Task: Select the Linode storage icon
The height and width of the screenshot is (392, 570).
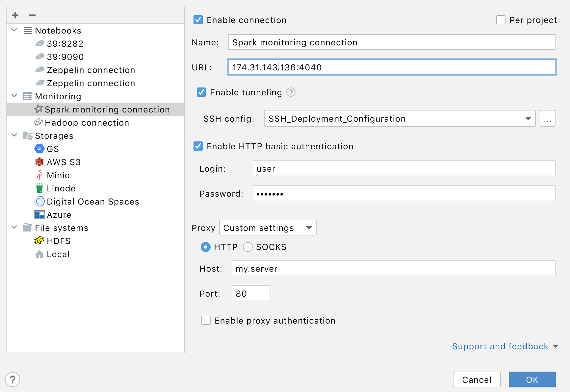Action: [x=39, y=188]
